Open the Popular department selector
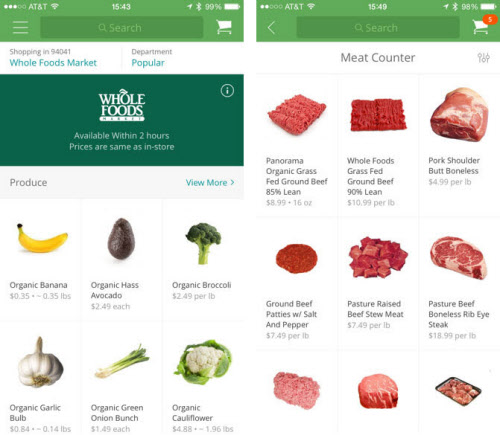 148,63
